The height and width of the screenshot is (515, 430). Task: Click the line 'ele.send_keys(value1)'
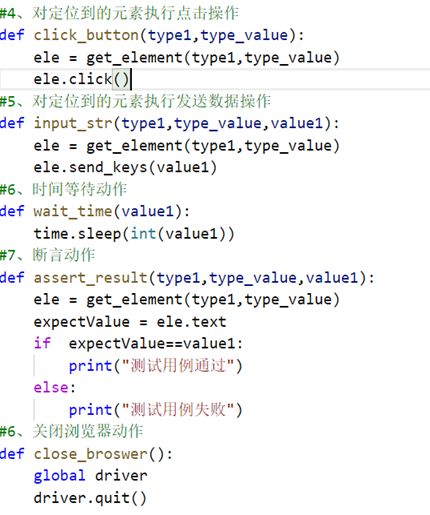125,167
